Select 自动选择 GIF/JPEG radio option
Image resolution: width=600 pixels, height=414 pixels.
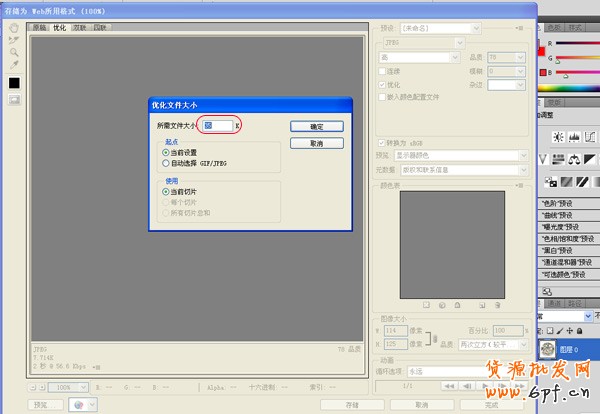pyautogui.click(x=166, y=162)
